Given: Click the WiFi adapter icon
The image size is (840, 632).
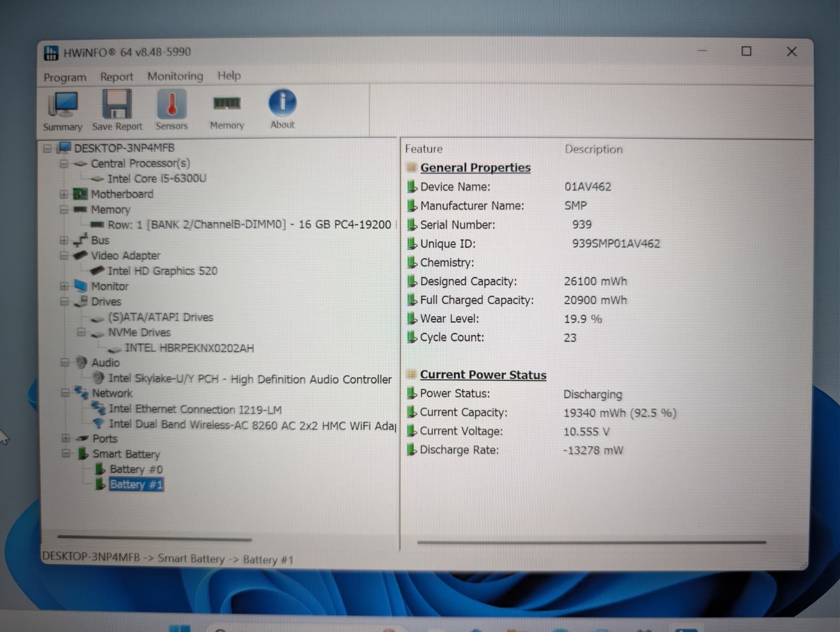Looking at the screenshot, I should point(98,423).
